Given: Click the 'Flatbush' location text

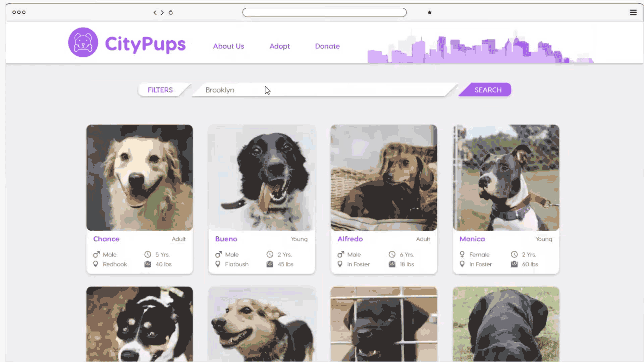Looking at the screenshot, I should point(237,264).
